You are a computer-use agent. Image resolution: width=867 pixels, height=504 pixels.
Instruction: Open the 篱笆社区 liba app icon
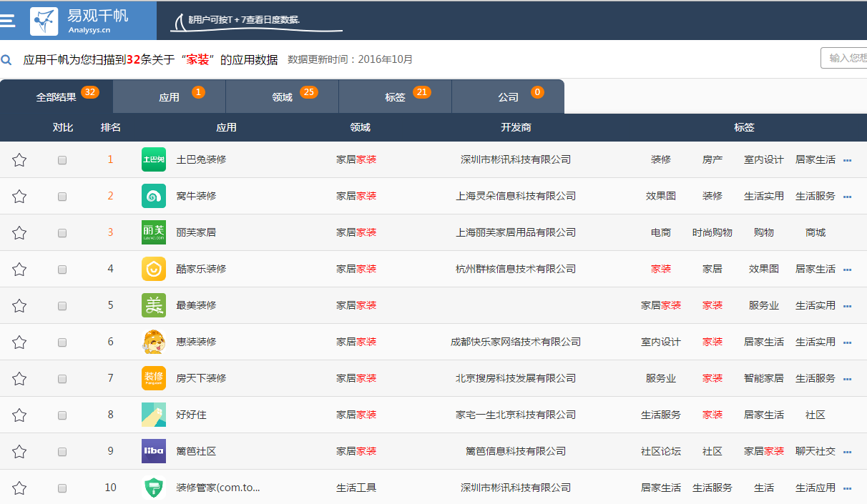(154, 451)
